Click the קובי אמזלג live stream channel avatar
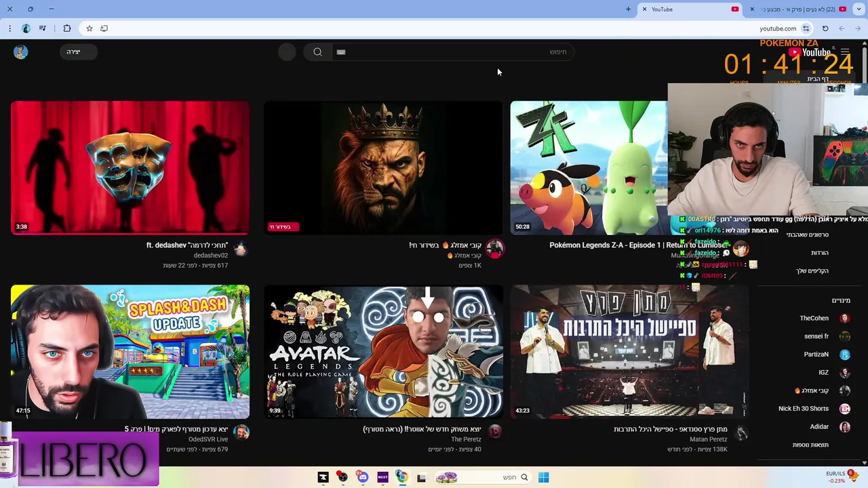 tap(495, 249)
